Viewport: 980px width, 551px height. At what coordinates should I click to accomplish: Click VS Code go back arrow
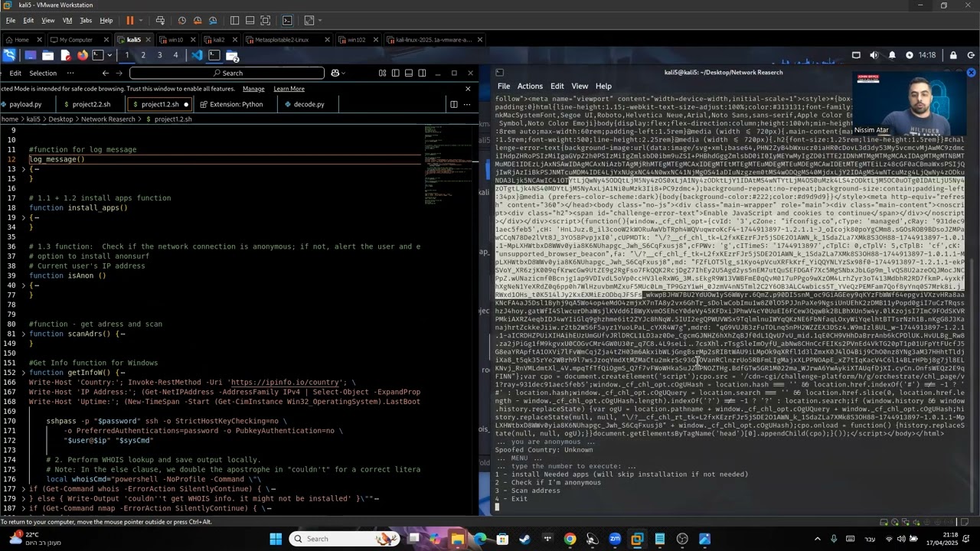coord(106,73)
